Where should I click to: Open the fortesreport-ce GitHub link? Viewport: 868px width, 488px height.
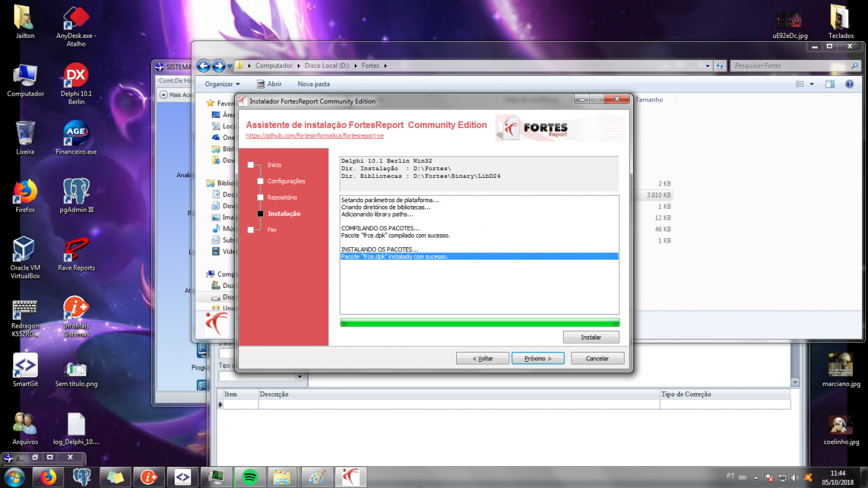coord(315,135)
